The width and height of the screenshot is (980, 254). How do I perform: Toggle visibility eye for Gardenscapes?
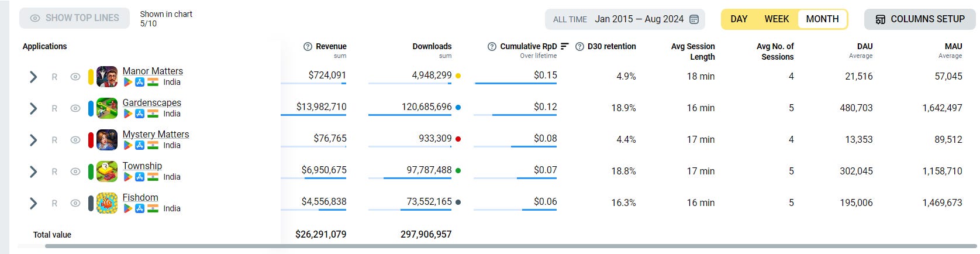coord(75,108)
